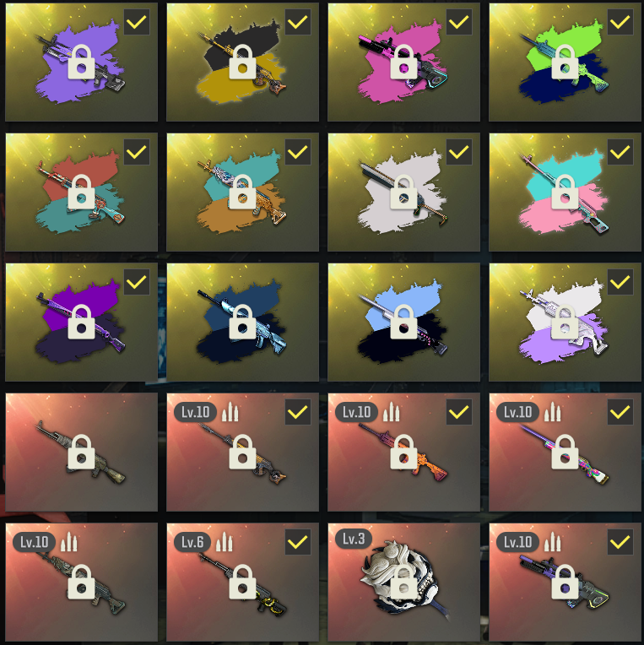Image resolution: width=644 pixels, height=645 pixels.
Task: Select the Lv.3 badge on the mask item
Action: (x=354, y=539)
